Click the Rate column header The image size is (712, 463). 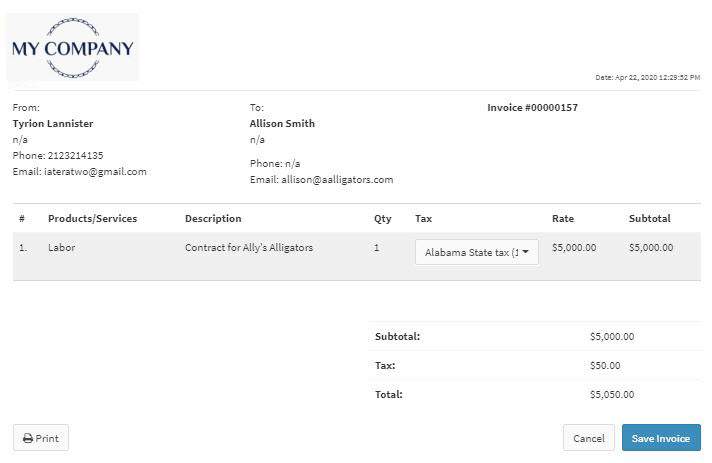tap(563, 218)
